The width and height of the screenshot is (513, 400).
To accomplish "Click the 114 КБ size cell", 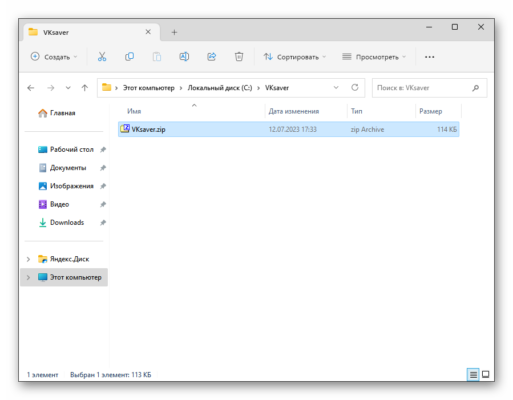I will tap(447, 129).
